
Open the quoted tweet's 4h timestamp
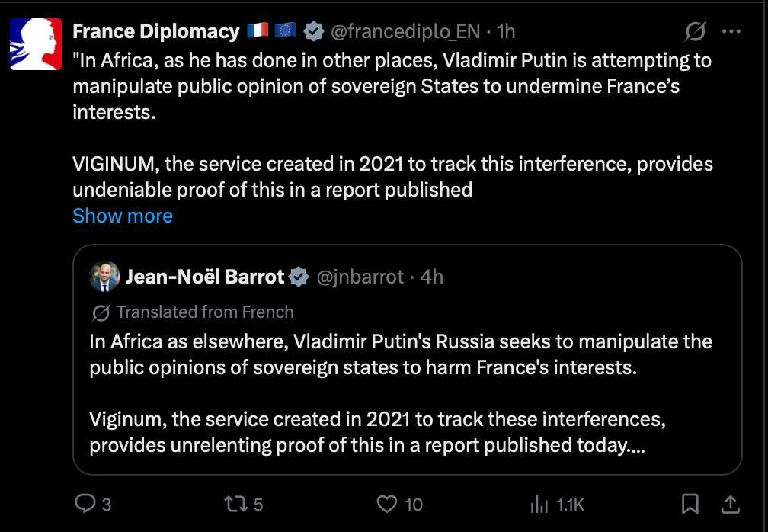click(x=431, y=277)
